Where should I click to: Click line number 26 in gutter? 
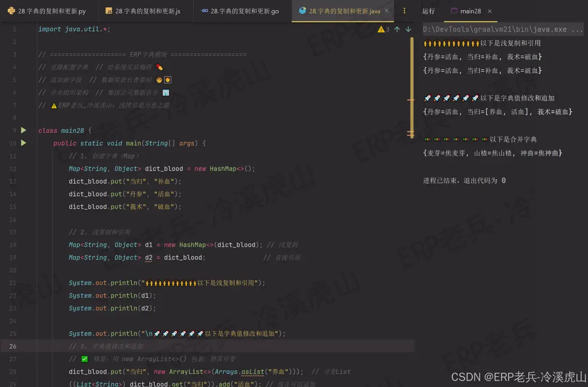coord(13,346)
